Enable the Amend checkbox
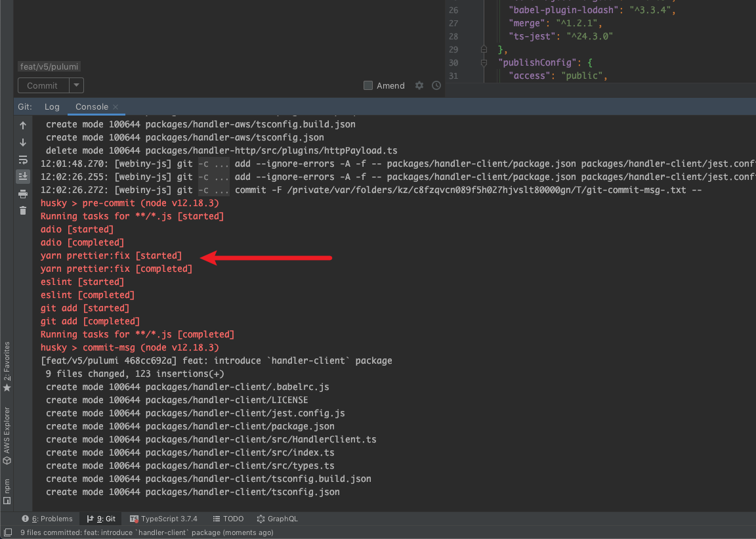 368,85
